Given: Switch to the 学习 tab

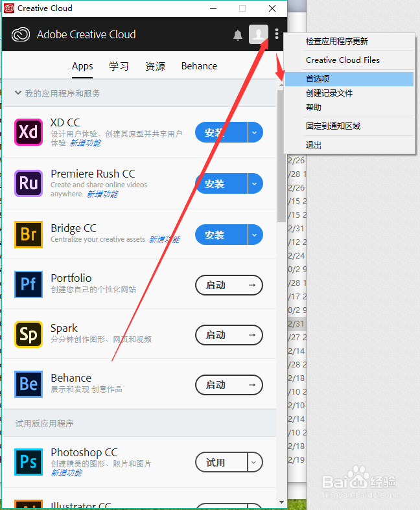Looking at the screenshot, I should coord(119,66).
